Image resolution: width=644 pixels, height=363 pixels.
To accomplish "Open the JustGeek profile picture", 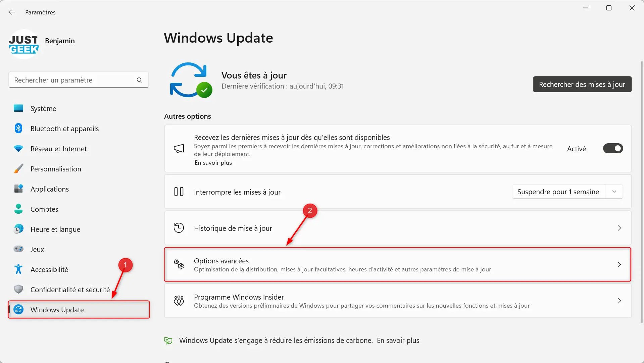I will pos(23,44).
